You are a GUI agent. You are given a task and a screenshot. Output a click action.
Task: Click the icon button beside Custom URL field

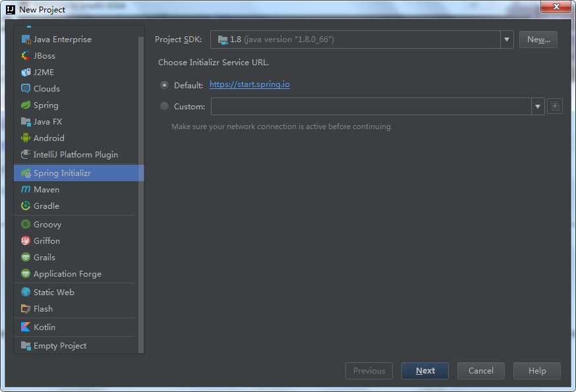coord(555,107)
